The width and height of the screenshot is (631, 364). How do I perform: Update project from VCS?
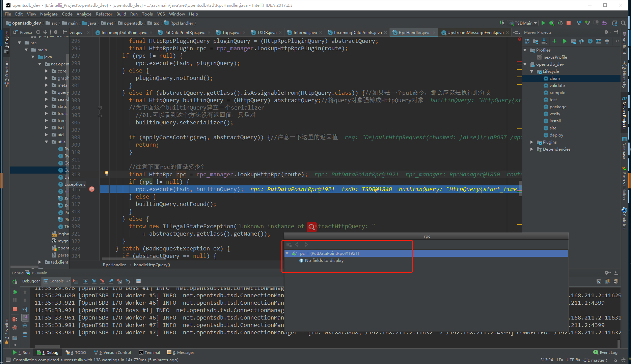click(x=579, y=23)
